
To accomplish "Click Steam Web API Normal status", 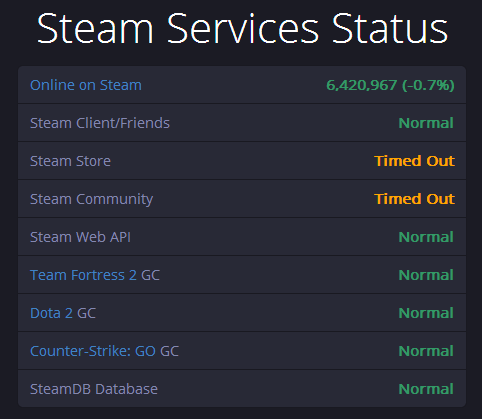I will (x=426, y=237).
